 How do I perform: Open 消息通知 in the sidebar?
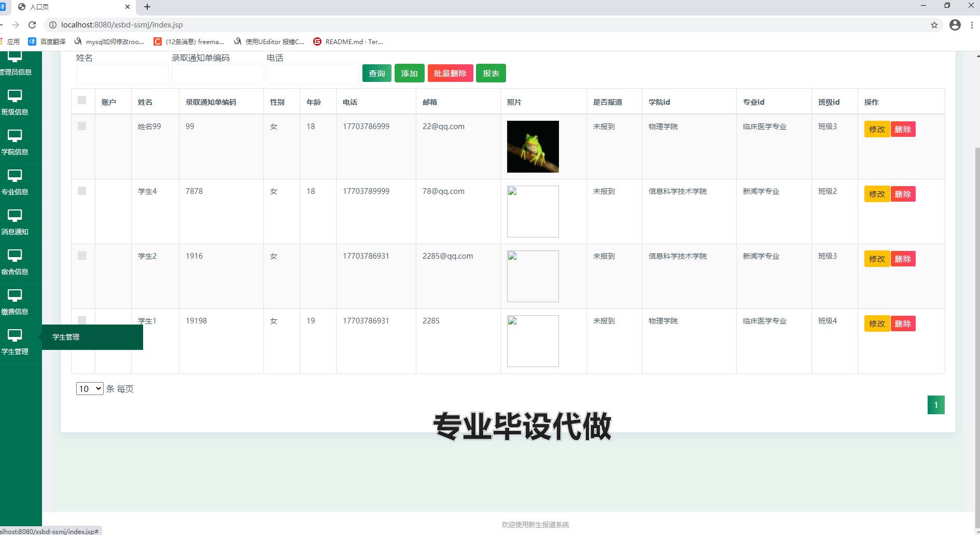tap(15, 222)
